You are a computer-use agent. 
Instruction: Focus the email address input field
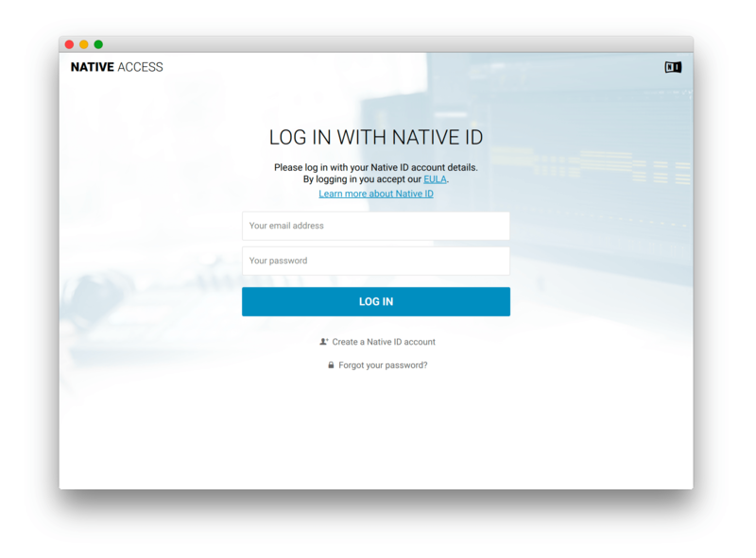[x=375, y=226]
